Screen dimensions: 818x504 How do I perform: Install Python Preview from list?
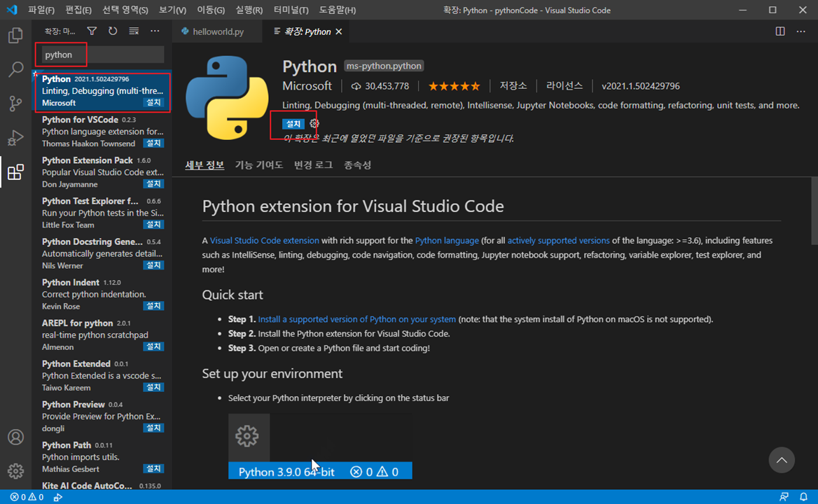(x=153, y=428)
